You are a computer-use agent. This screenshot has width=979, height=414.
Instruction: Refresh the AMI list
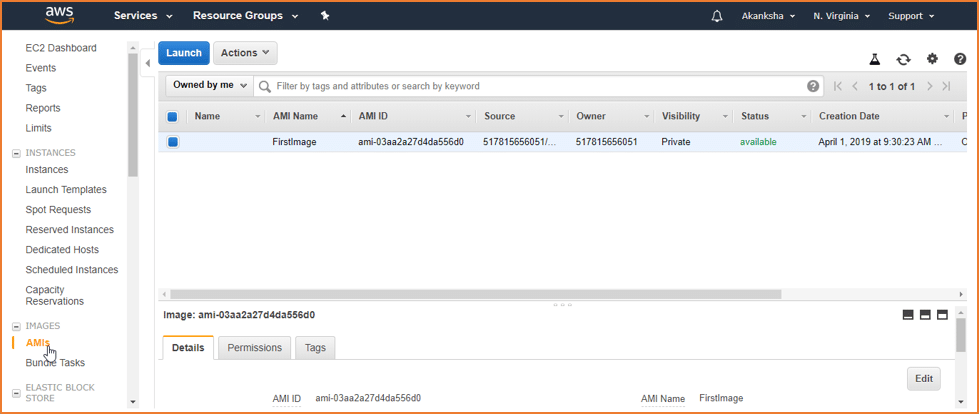[903, 59]
